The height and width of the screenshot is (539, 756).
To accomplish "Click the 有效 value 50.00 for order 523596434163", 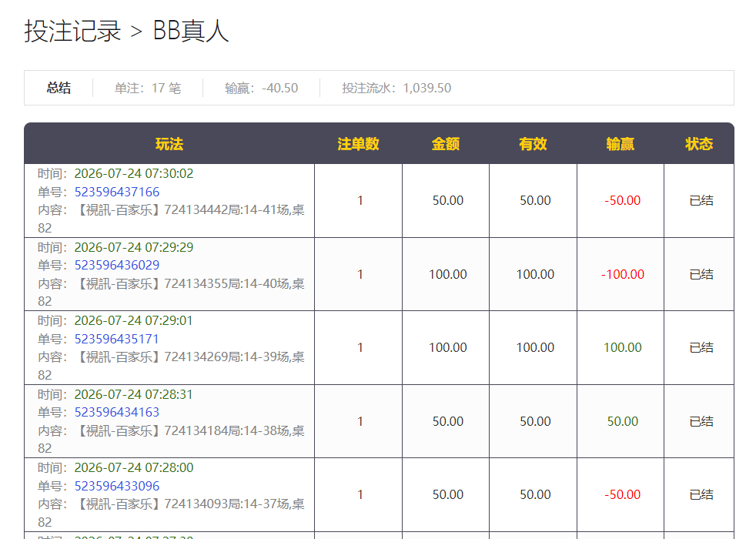I will (535, 421).
